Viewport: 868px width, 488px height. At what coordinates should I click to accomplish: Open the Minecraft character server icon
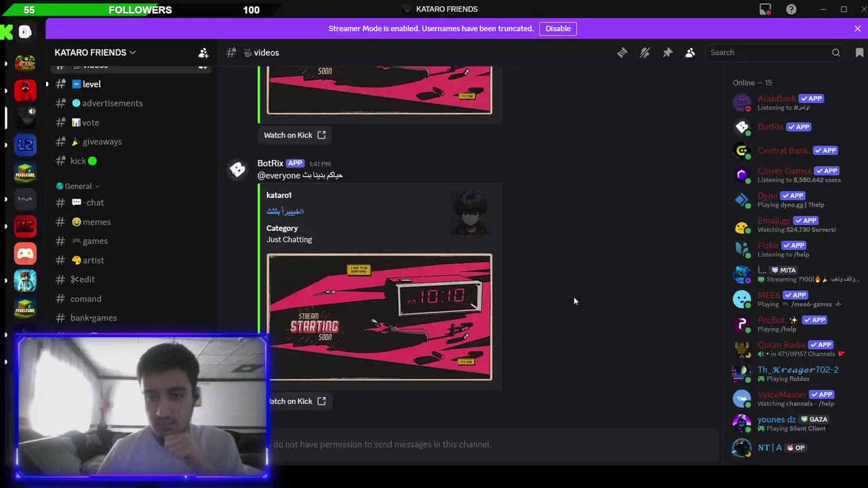[x=25, y=281]
